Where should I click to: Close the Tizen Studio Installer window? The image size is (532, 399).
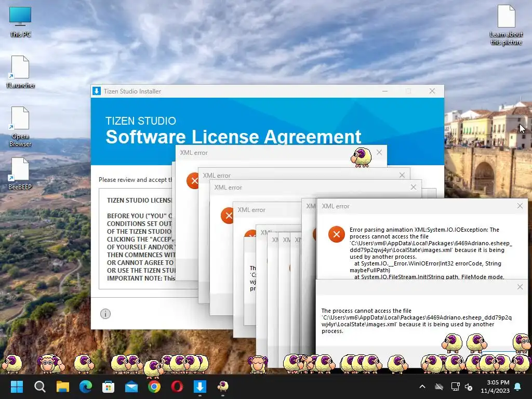pos(432,91)
